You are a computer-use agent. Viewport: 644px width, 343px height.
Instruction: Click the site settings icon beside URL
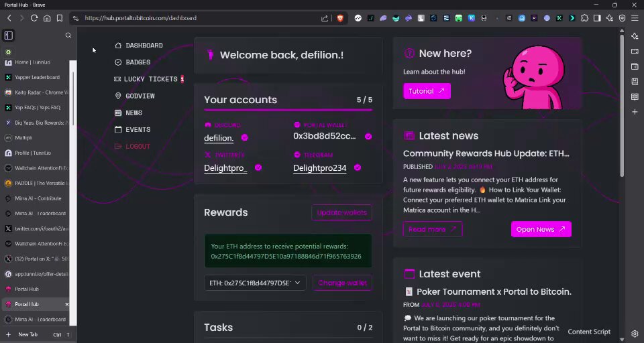coord(76,18)
